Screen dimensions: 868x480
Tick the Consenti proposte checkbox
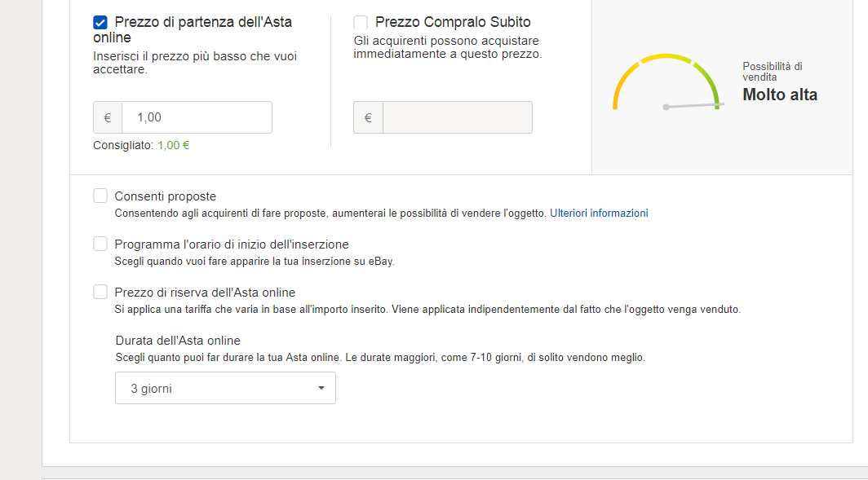coord(100,196)
